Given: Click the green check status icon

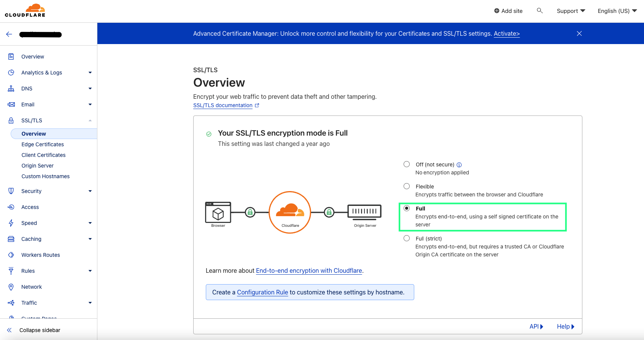Looking at the screenshot, I should [x=209, y=134].
